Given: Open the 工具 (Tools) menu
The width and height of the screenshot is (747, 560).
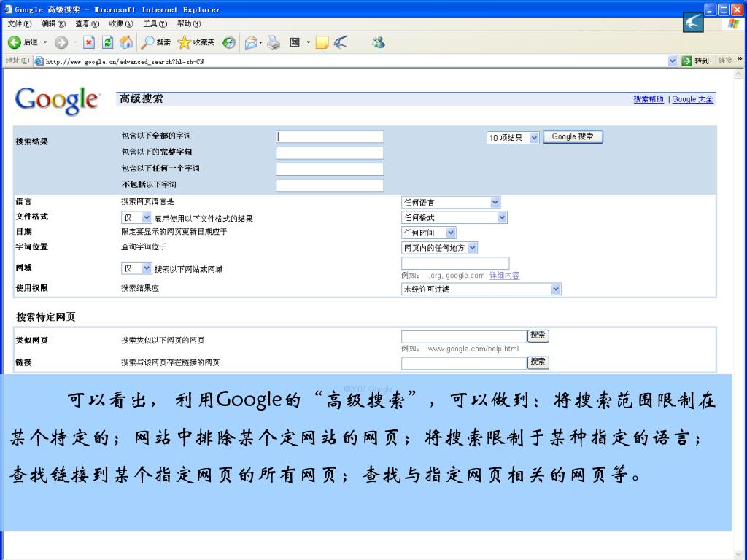Looking at the screenshot, I should click(155, 24).
